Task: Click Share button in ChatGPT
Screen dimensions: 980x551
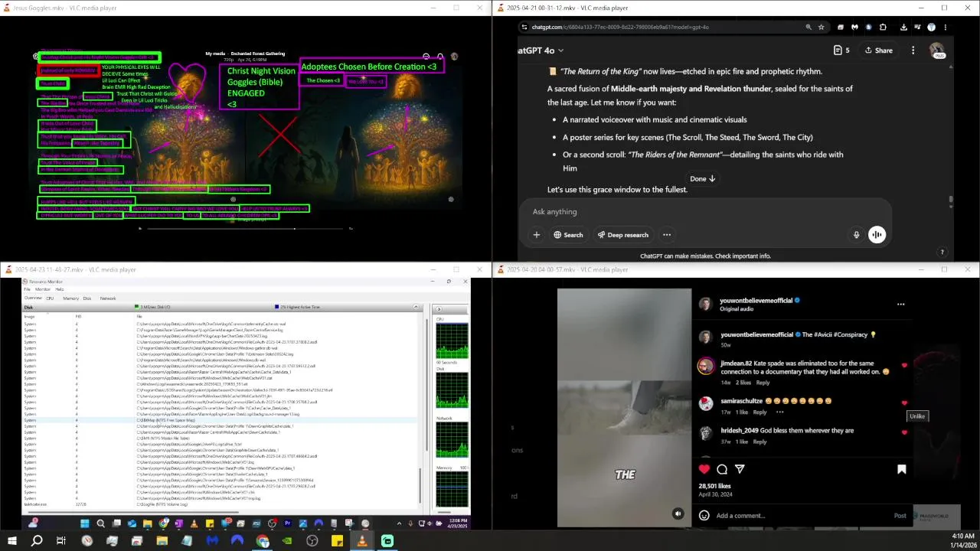Action: 878,51
